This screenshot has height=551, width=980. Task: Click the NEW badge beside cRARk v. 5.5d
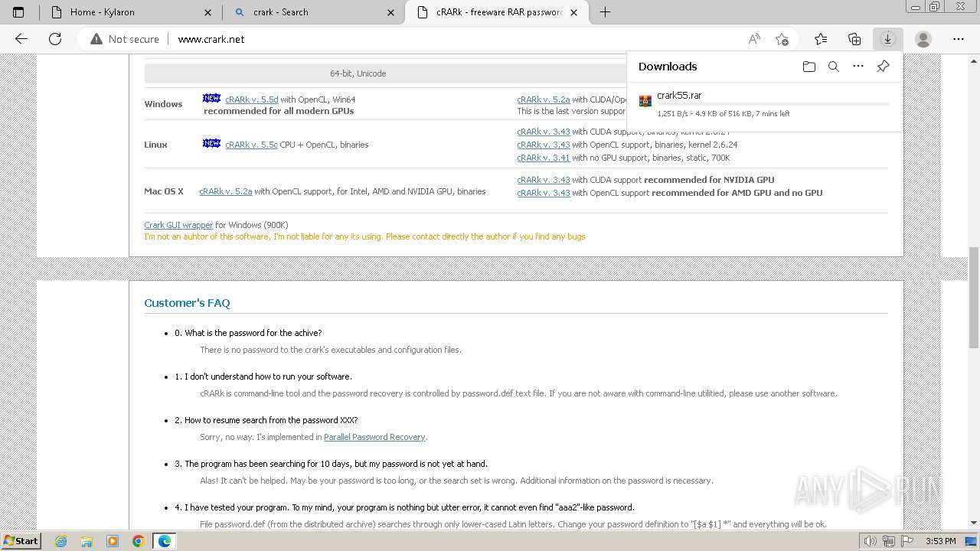(x=211, y=99)
